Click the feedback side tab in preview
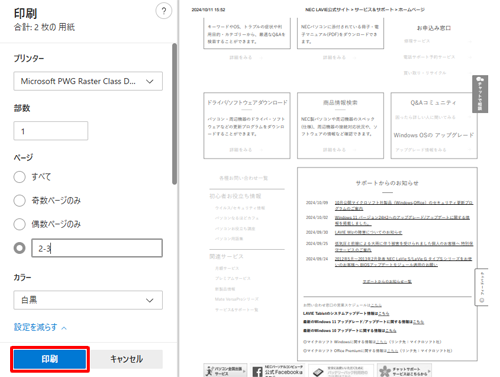500x377 pixels. point(481,287)
